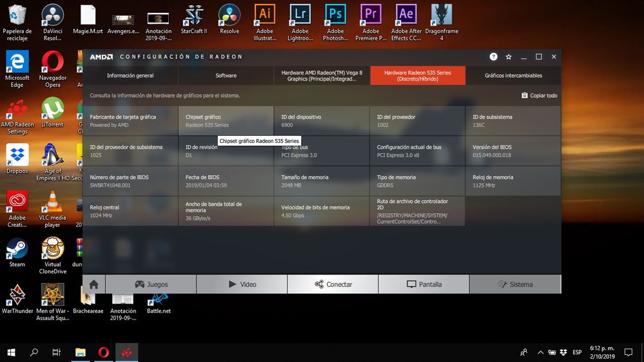This screenshot has height=362, width=644.
Task: Select VLC media player desktop icon
Action: point(53,209)
